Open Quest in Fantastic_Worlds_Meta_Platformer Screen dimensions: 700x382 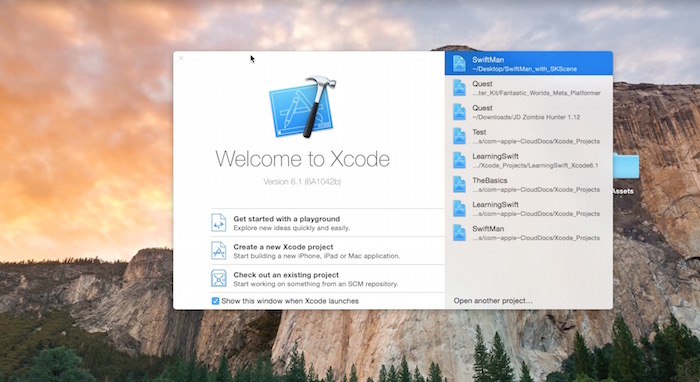tap(529, 87)
